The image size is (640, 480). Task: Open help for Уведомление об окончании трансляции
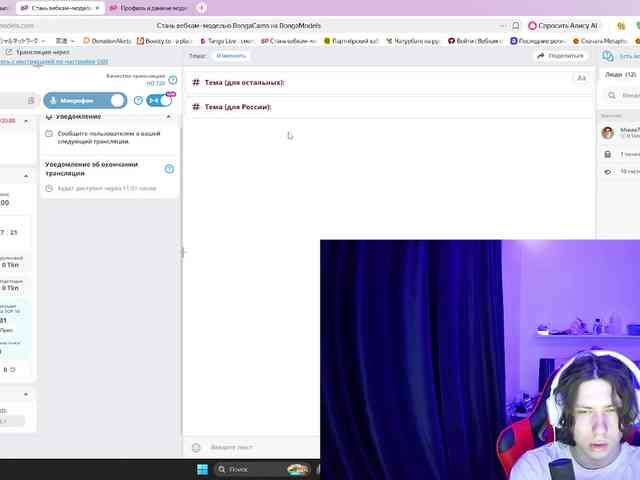pos(169,168)
